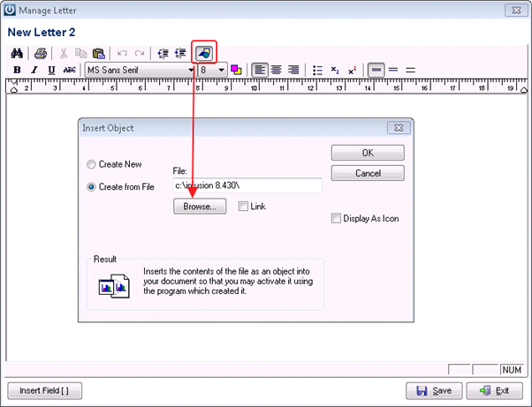Viewport: 532px width, 407px height.
Task: Confirm with OK in Insert Object
Action: point(368,153)
